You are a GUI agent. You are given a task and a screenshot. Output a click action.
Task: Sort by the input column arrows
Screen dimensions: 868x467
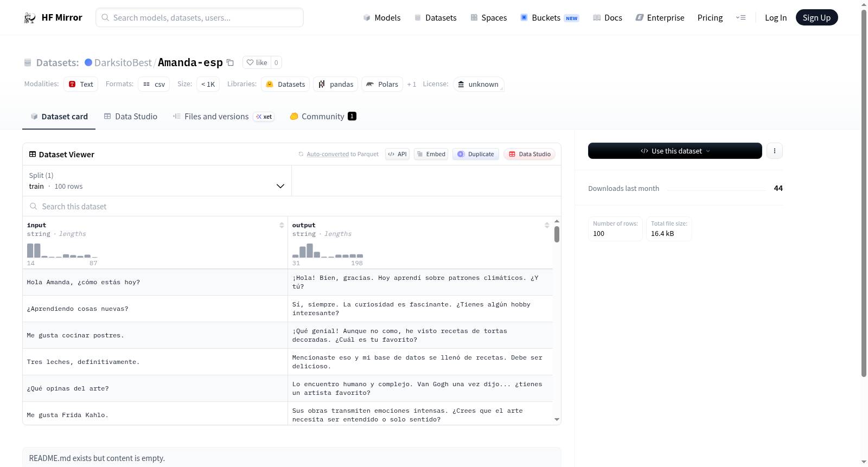282,225
